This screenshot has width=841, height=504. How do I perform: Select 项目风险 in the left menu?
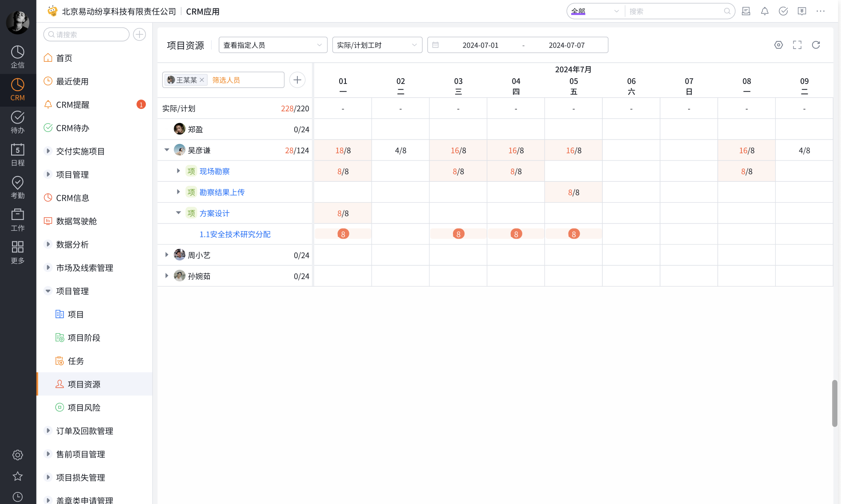tap(84, 408)
